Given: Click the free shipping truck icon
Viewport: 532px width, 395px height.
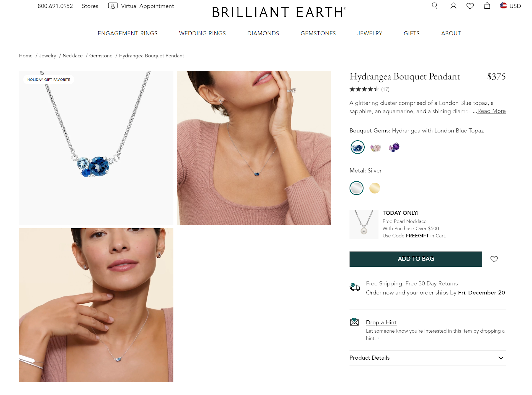Looking at the screenshot, I should (x=355, y=287).
